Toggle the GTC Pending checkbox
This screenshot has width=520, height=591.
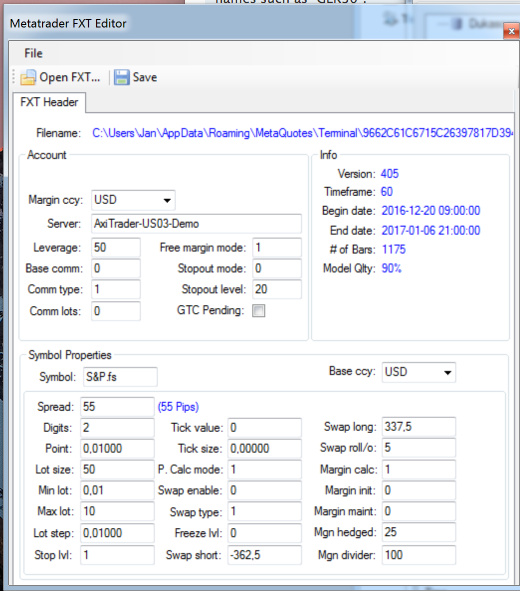258,311
